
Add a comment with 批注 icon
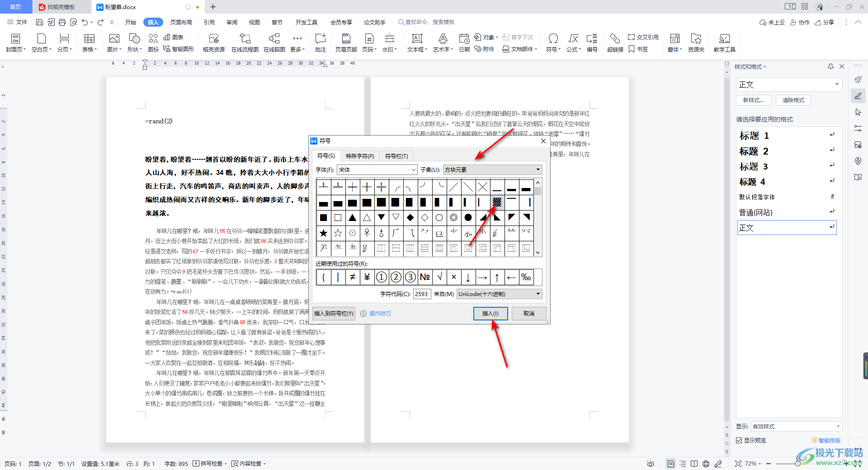[x=321, y=43]
